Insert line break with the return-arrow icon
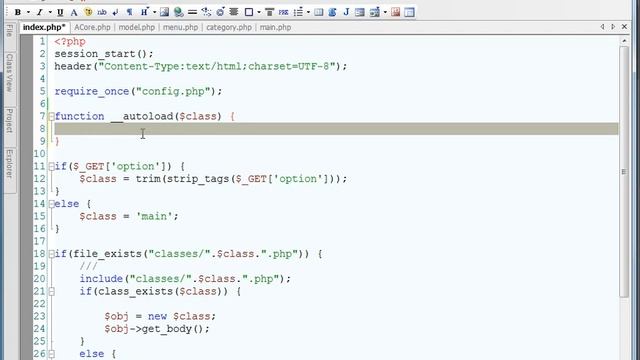640x360 pixels. (116, 12)
